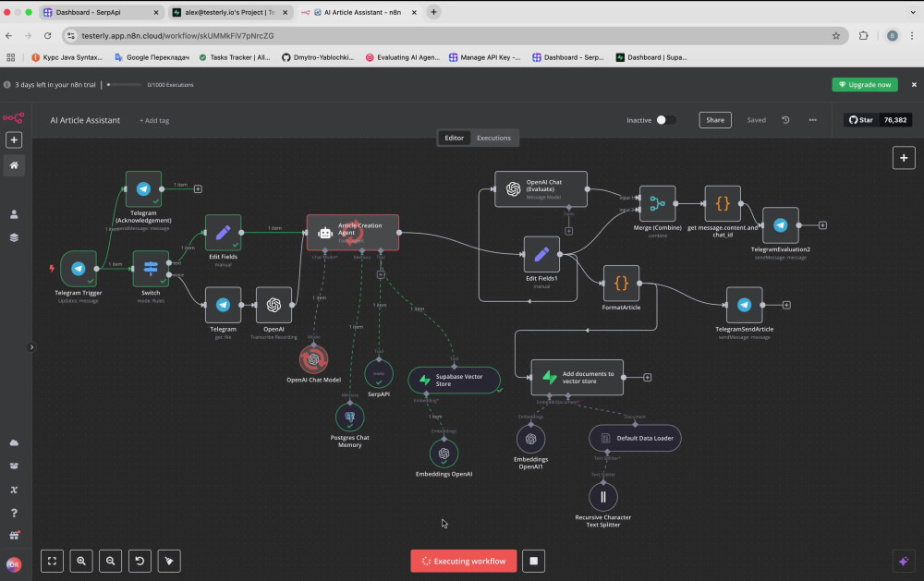Add node after Add documents output

(x=647, y=377)
